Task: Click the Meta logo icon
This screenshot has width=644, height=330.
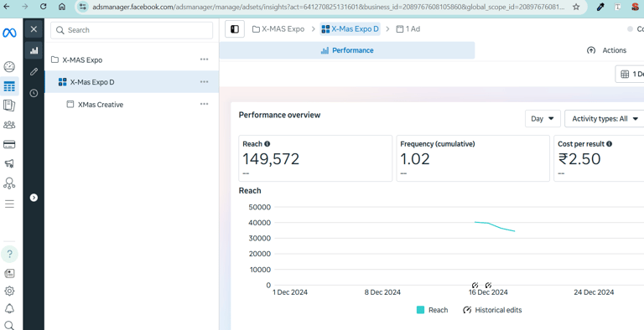Action: click(9, 34)
